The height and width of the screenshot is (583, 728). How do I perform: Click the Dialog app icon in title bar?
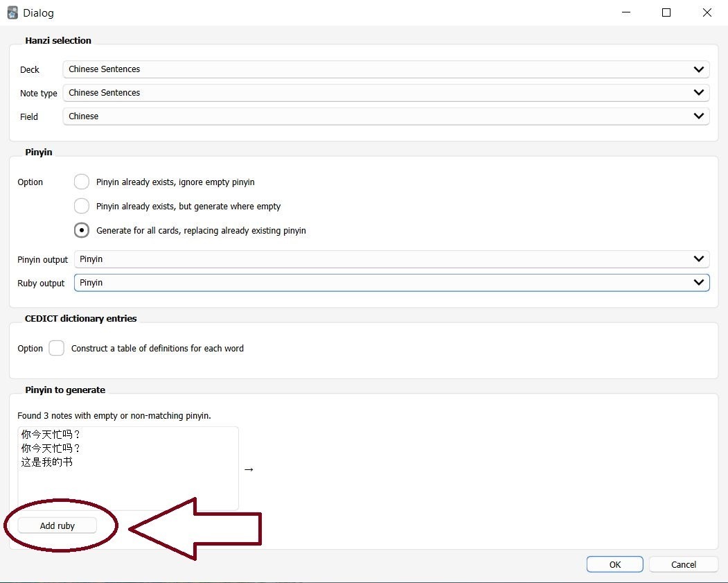12,13
